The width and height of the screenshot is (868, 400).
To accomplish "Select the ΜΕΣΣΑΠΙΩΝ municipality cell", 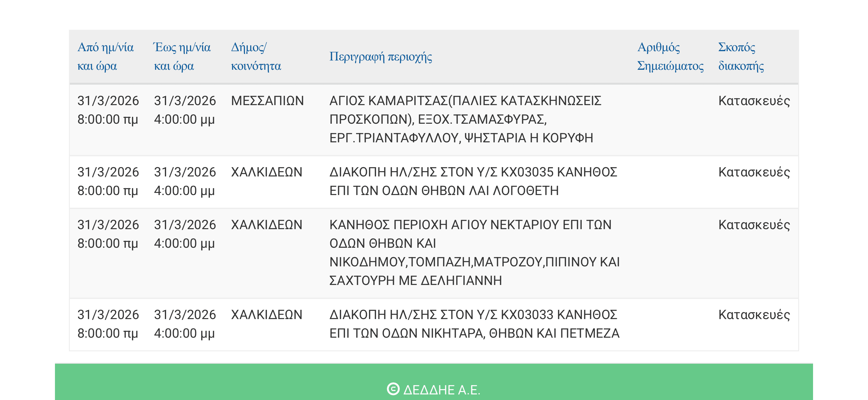I will click(267, 101).
